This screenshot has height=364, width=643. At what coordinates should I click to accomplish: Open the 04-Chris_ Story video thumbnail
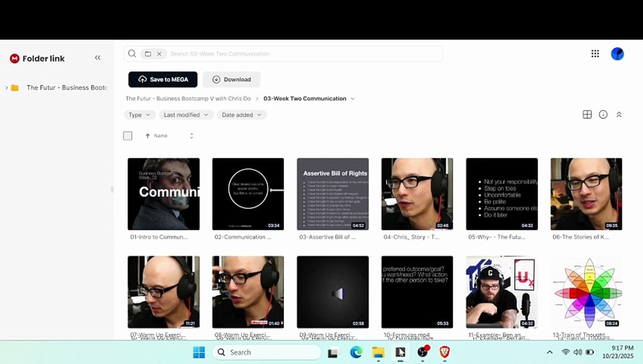coord(417,194)
